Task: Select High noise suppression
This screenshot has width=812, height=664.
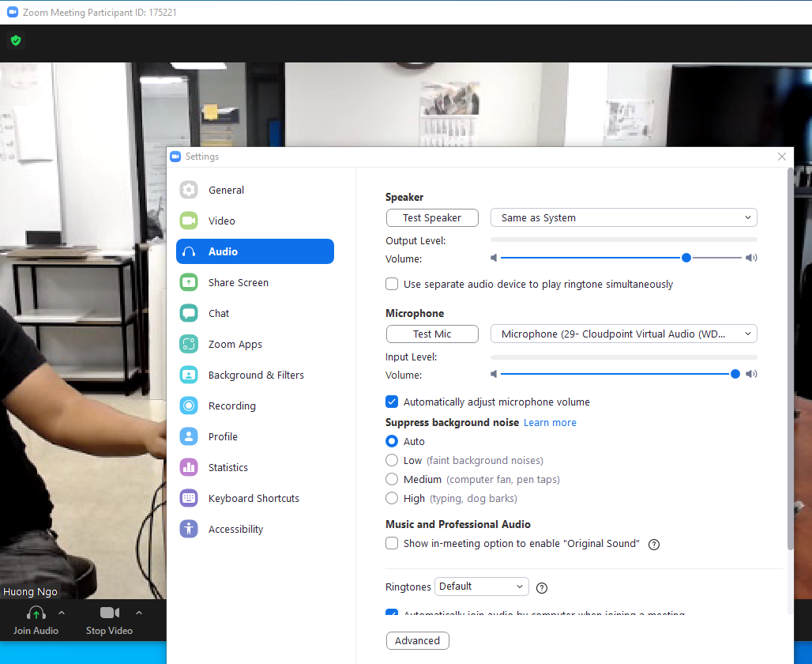Action: [x=392, y=498]
